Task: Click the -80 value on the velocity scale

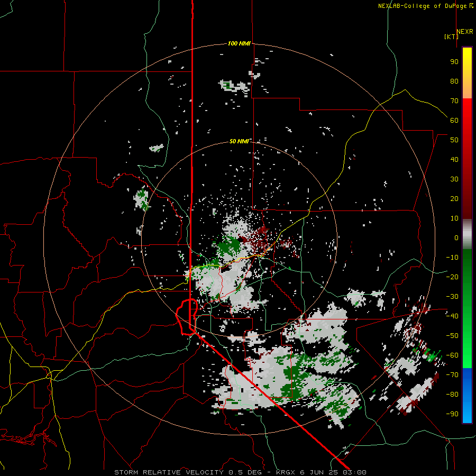Action: [x=452, y=395]
